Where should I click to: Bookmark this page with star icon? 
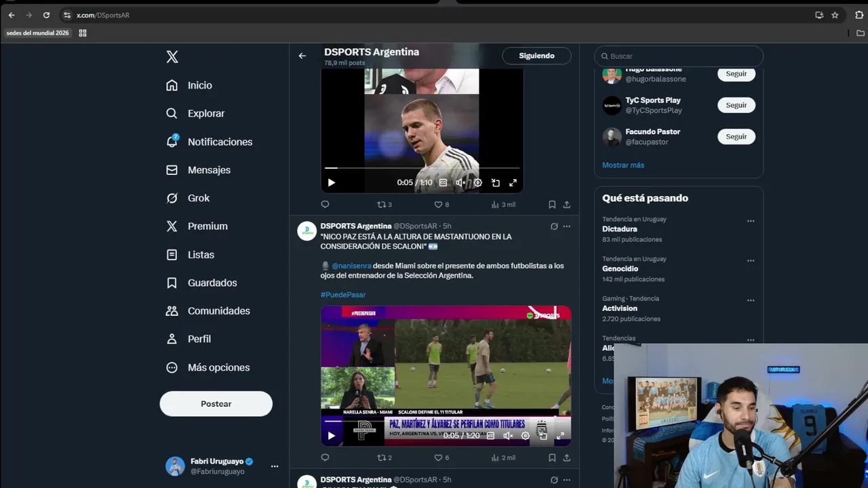tap(835, 15)
